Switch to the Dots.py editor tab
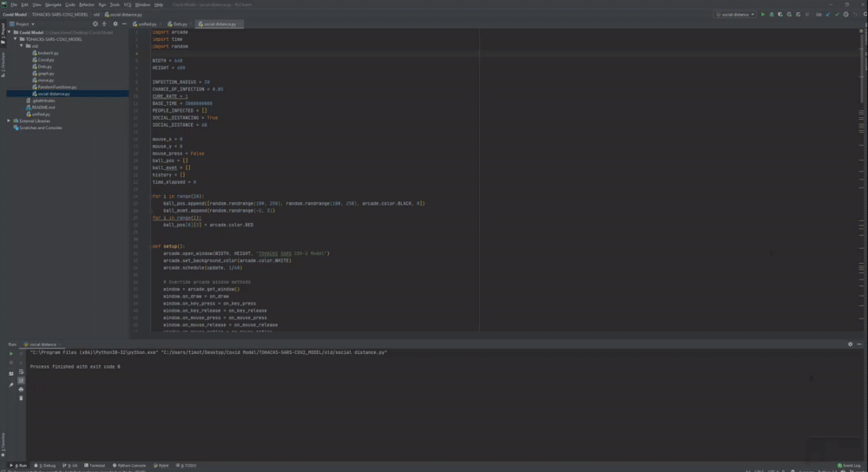This screenshot has width=868, height=472. pos(178,24)
